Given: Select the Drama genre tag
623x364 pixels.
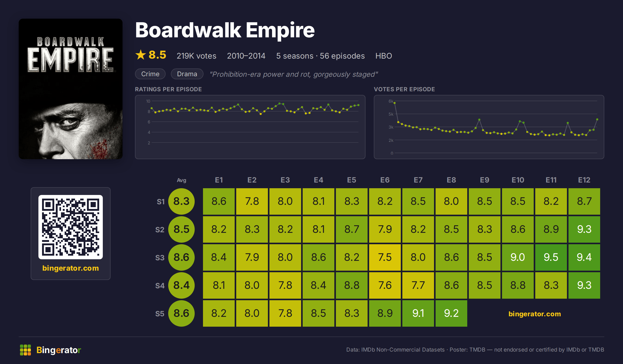Looking at the screenshot, I should (x=187, y=74).
